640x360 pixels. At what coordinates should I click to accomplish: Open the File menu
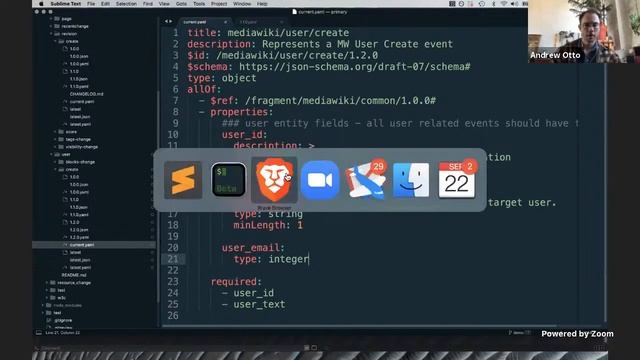91,4
